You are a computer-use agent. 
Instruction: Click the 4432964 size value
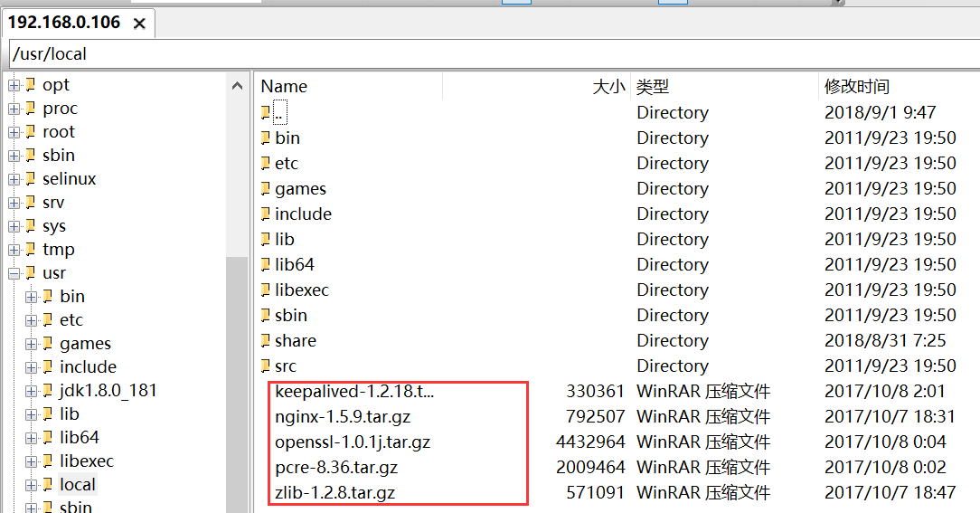(590, 442)
